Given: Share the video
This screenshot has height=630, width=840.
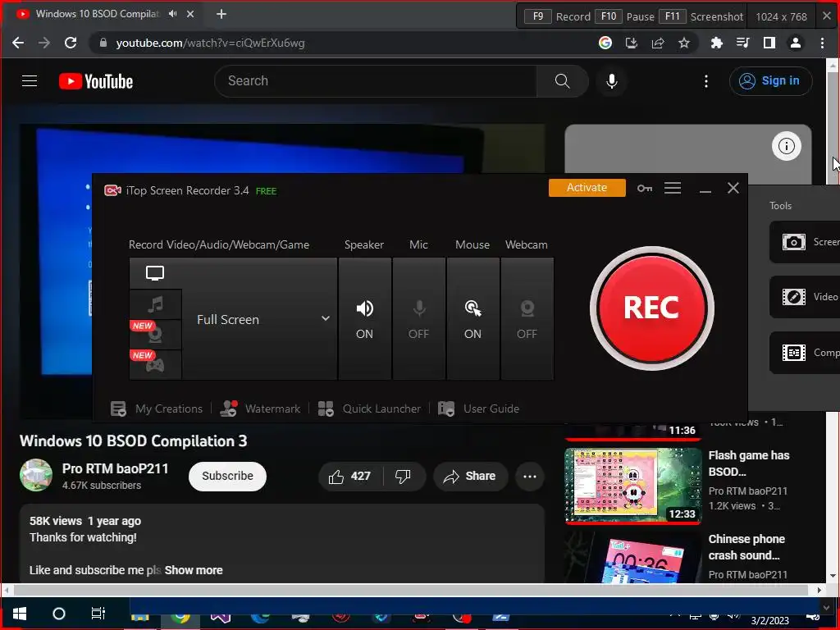Looking at the screenshot, I should click(470, 477).
